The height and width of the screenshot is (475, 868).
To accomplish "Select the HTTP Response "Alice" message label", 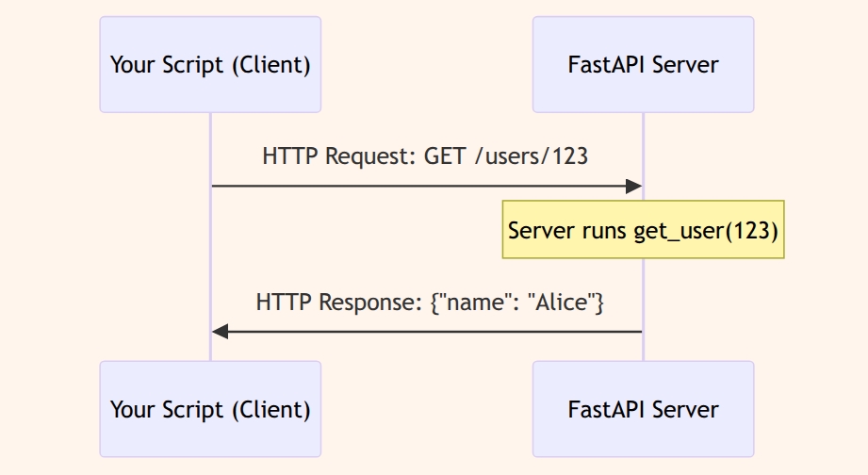I will pyautogui.click(x=430, y=303).
